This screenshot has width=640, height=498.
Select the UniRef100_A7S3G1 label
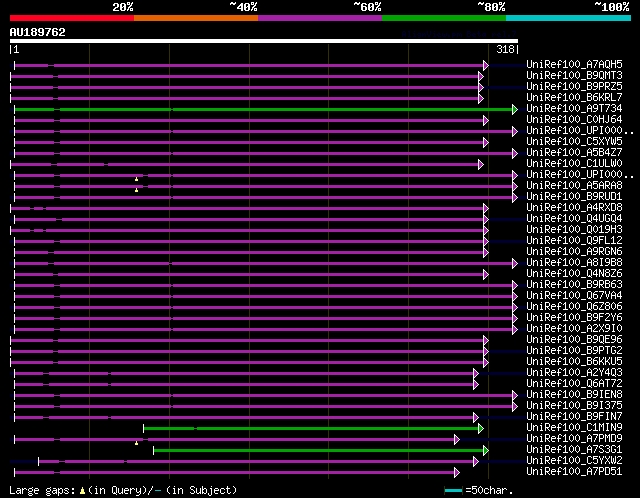[574, 450]
